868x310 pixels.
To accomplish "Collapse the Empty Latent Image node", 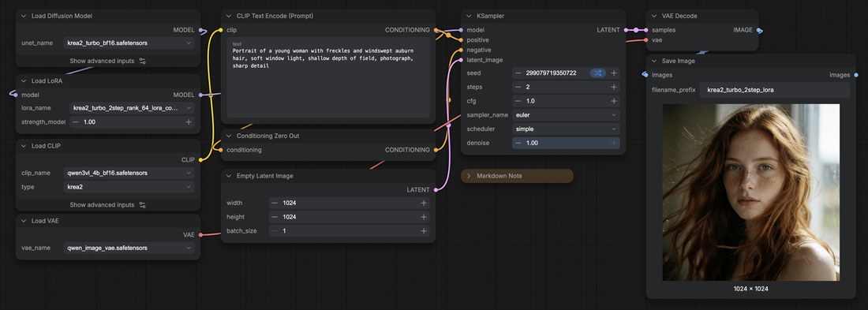I will [229, 175].
